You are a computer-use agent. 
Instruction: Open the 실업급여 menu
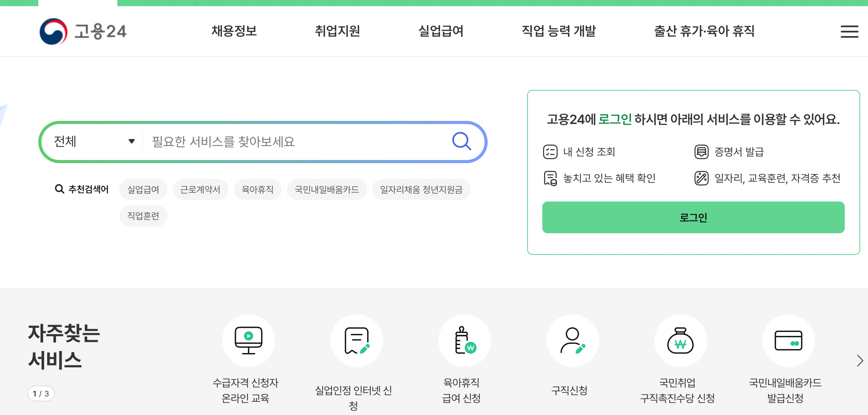tap(442, 31)
